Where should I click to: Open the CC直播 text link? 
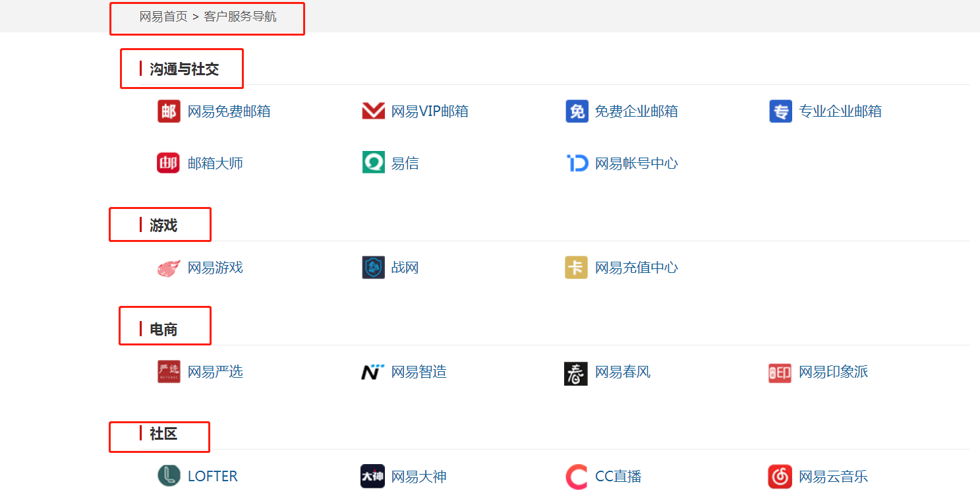pyautogui.click(x=618, y=476)
